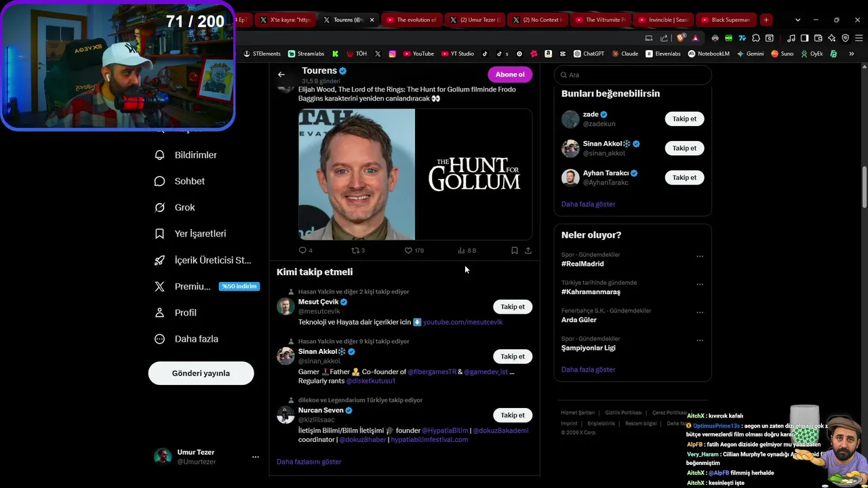Image resolution: width=868 pixels, height=488 pixels.
Task: Open NotebookLM bookmark
Action: coord(710,54)
